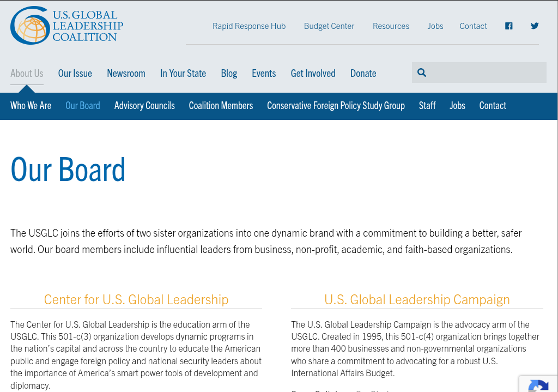Click the U.S. Global Leadership Coalition logo
Screen dimensions: 558x392
(67, 25)
